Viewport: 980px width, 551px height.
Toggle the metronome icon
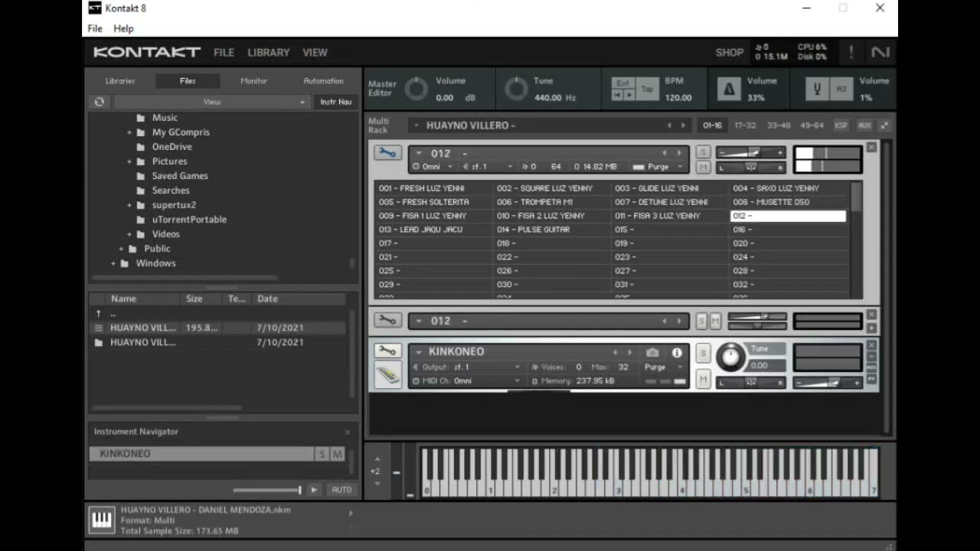pyautogui.click(x=728, y=90)
